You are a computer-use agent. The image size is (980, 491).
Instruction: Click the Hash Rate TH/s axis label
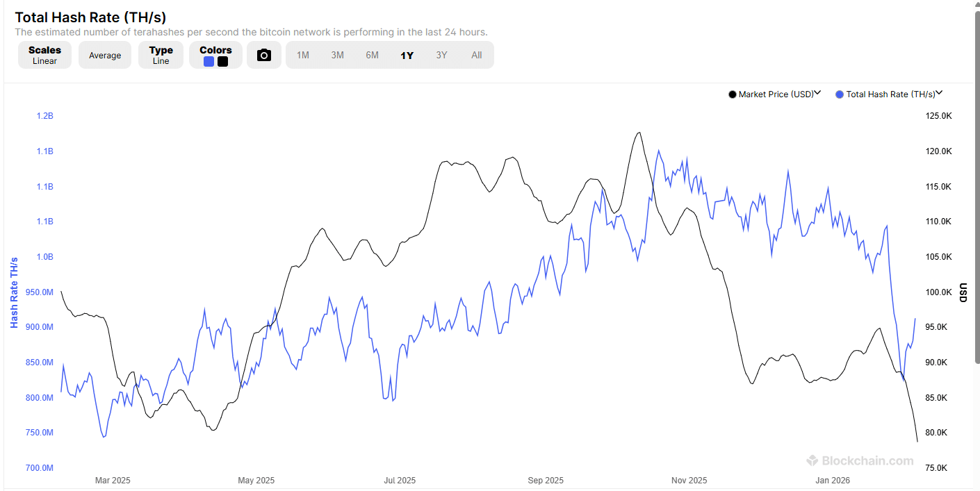coord(13,292)
